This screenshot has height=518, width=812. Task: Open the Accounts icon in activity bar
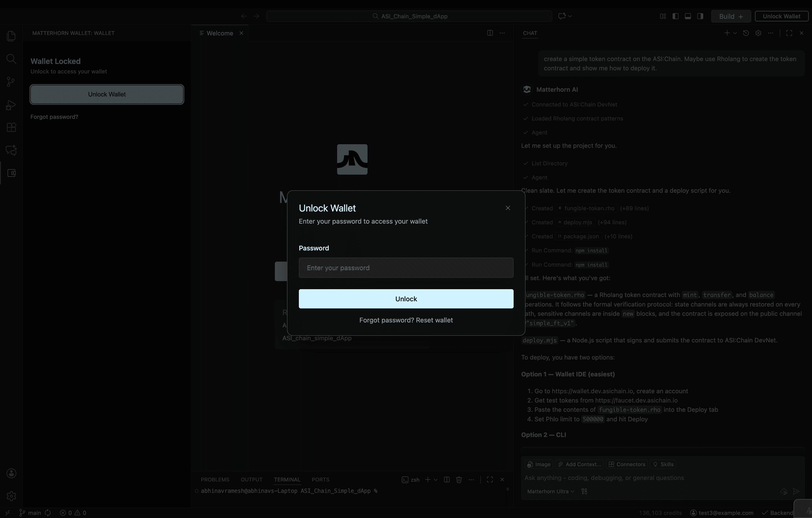click(x=11, y=473)
